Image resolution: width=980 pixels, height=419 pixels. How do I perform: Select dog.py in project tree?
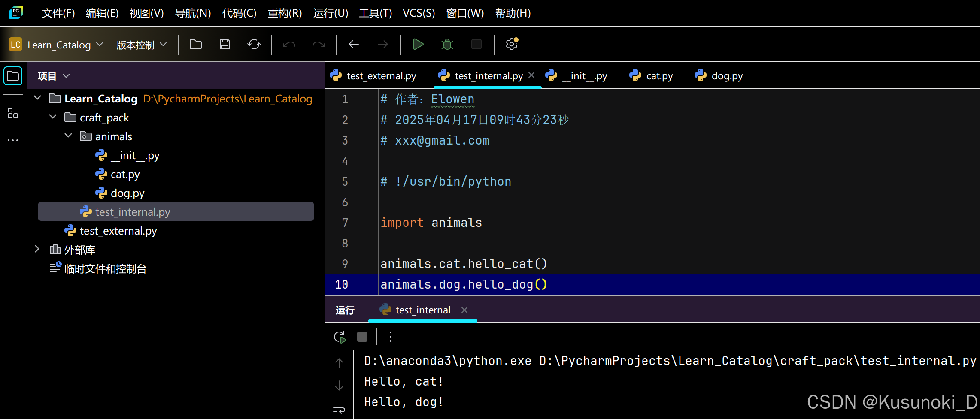click(120, 193)
